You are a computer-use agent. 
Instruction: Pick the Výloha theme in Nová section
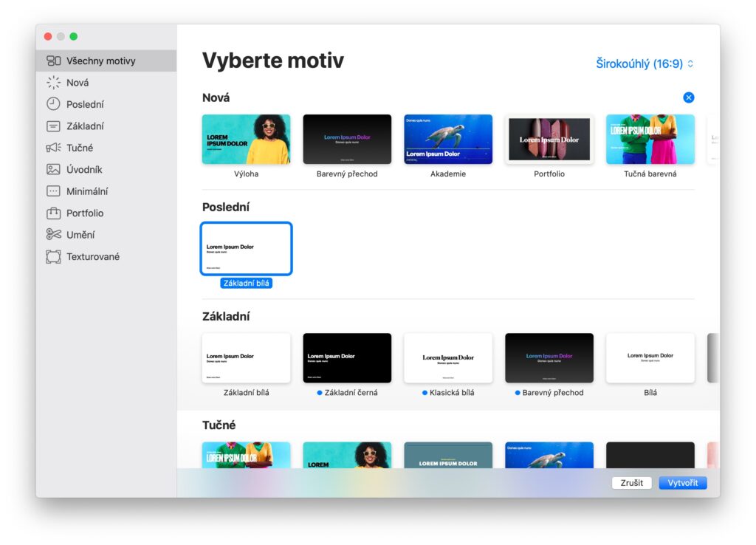point(246,139)
